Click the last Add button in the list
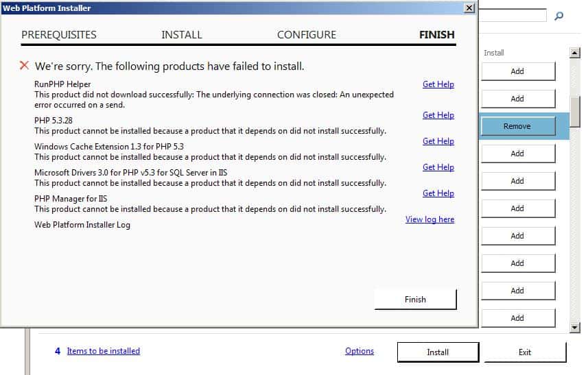Viewport: 588px width, 375px height. point(518,318)
